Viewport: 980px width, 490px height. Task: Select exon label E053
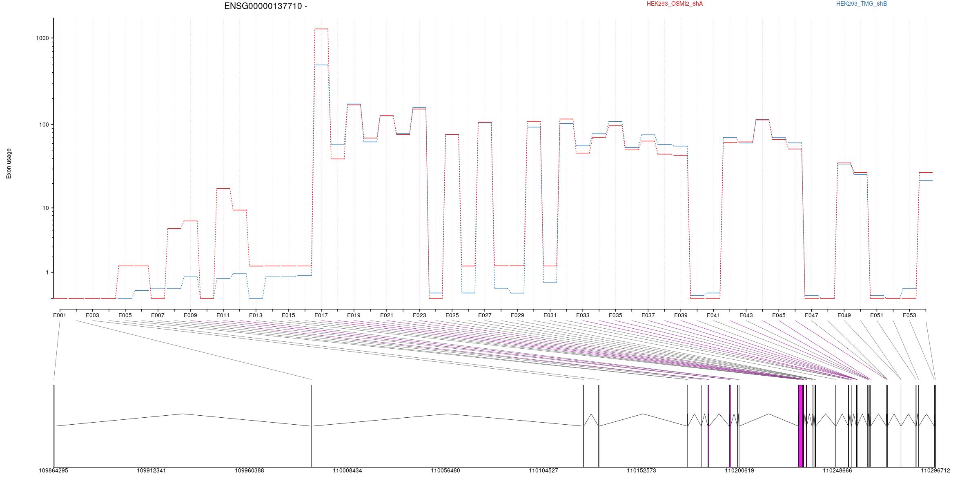(909, 315)
